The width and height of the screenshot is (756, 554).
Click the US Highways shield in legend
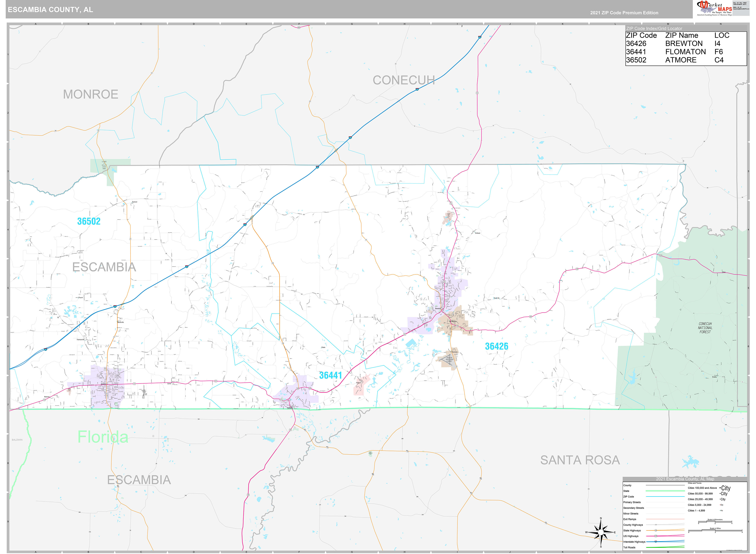click(656, 536)
